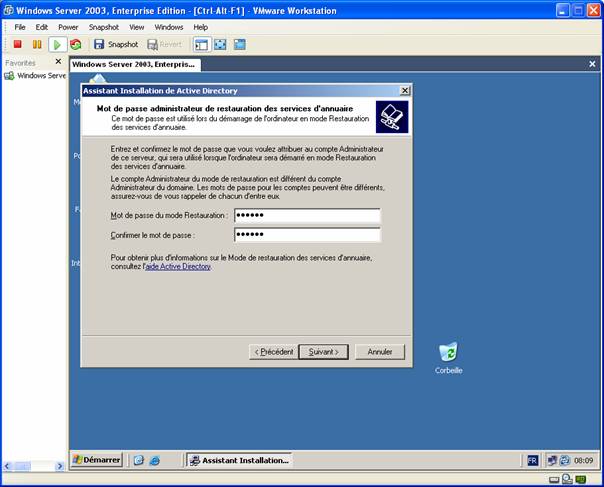Click the Snapshot floppy disk icon
This screenshot has width=604, height=487.
[x=99, y=44]
